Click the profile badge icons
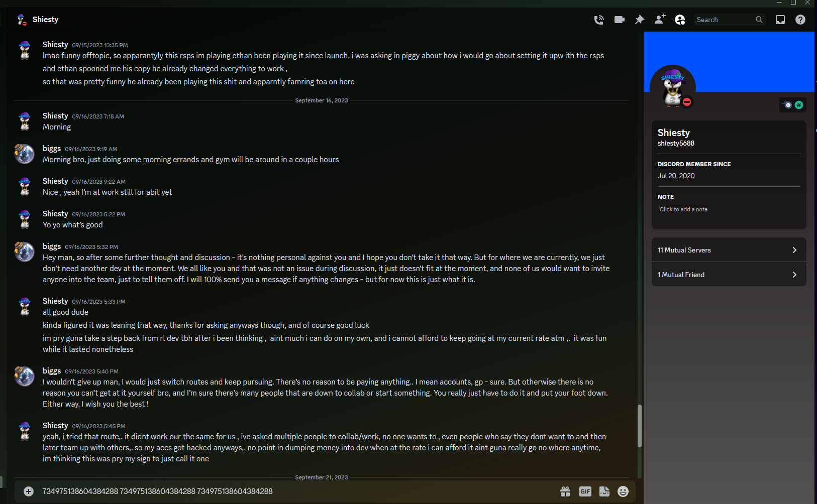817x504 pixels. coord(793,105)
